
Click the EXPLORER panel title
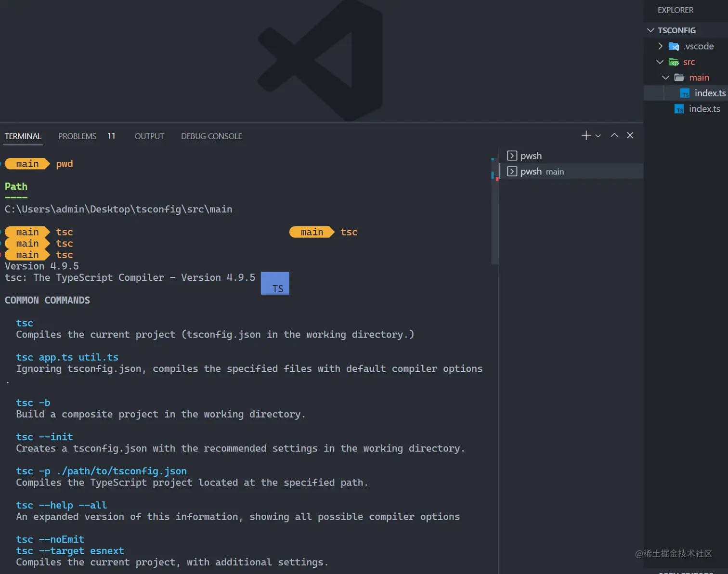click(676, 10)
